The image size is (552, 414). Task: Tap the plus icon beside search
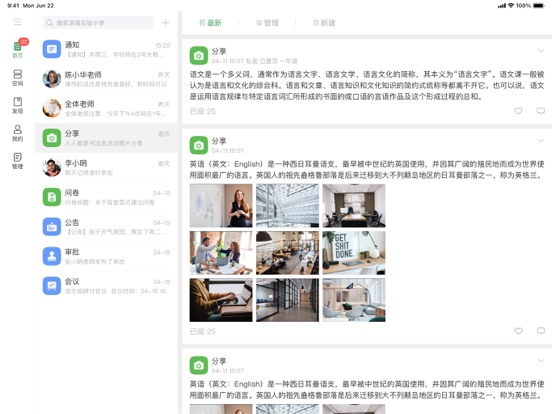click(165, 23)
